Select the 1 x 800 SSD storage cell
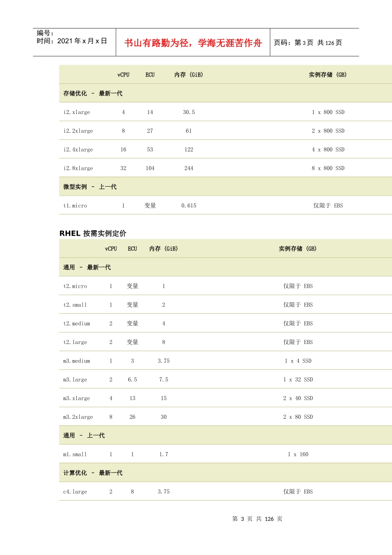 coord(328,112)
